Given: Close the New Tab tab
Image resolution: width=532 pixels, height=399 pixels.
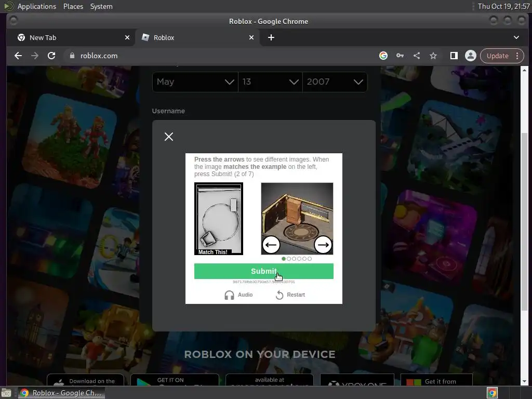Looking at the screenshot, I should 127,37.
